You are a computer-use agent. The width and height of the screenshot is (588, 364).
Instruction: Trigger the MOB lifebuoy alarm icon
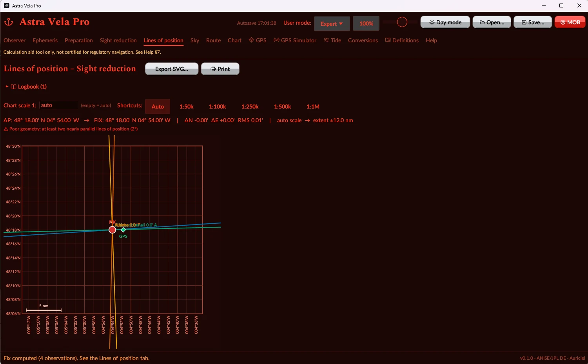pos(563,22)
